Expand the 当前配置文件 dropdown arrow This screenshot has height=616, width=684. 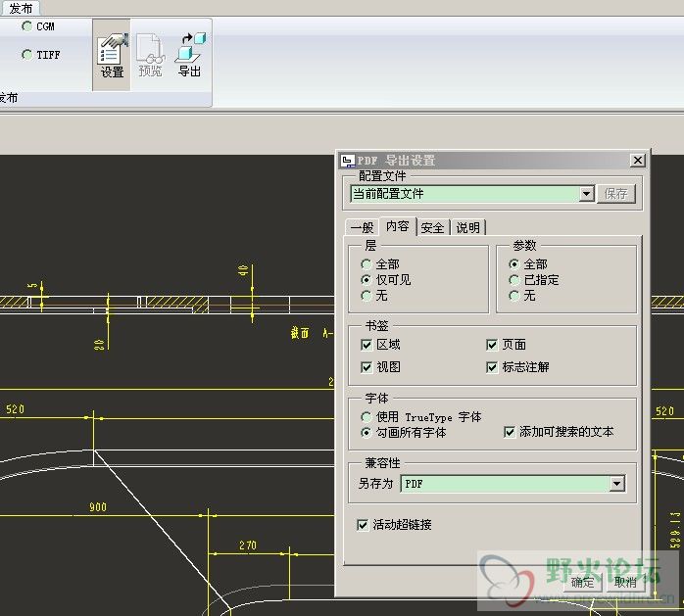tap(587, 194)
